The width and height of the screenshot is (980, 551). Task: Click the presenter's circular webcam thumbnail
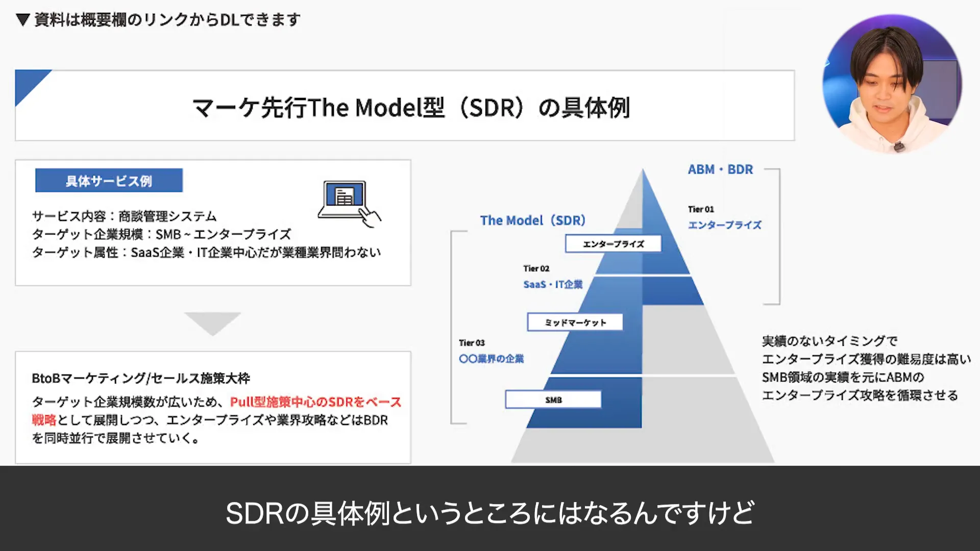pos(892,84)
